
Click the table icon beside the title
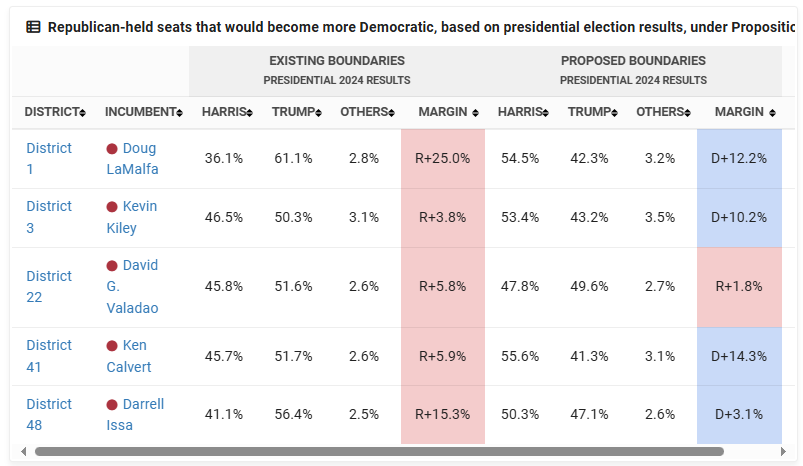click(x=33, y=27)
